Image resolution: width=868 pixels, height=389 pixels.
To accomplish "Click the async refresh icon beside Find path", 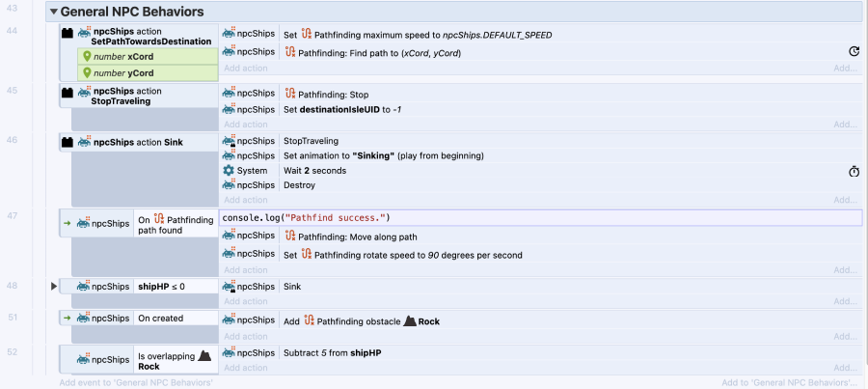I will click(854, 52).
